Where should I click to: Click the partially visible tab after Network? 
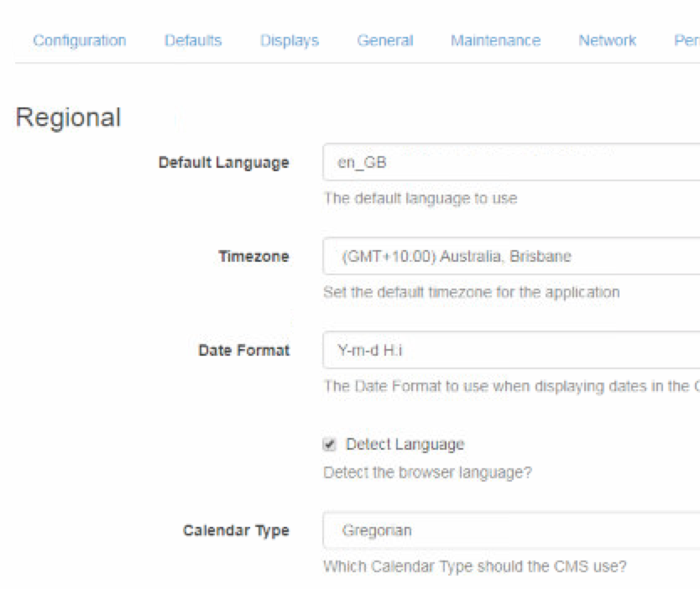point(686,40)
